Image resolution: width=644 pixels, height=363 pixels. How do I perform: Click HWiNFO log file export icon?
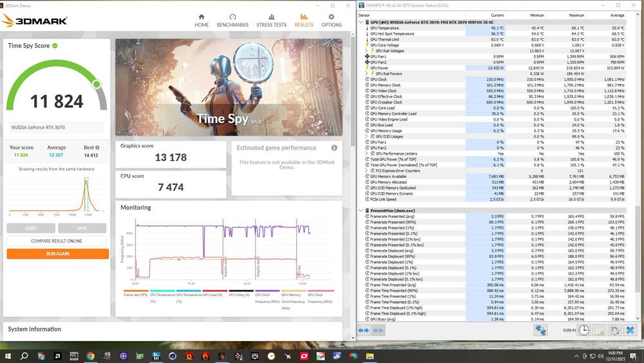click(599, 330)
